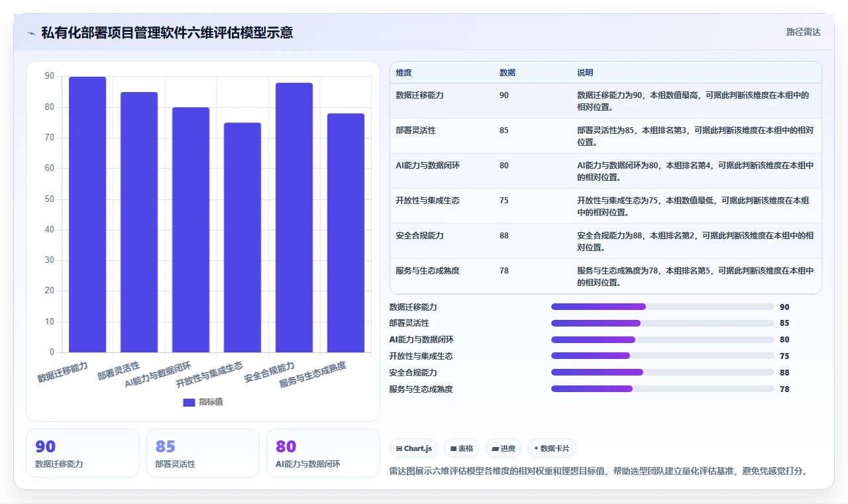Toggle the 指标值 legend swatch
The width and height of the screenshot is (848, 504).
[189, 402]
